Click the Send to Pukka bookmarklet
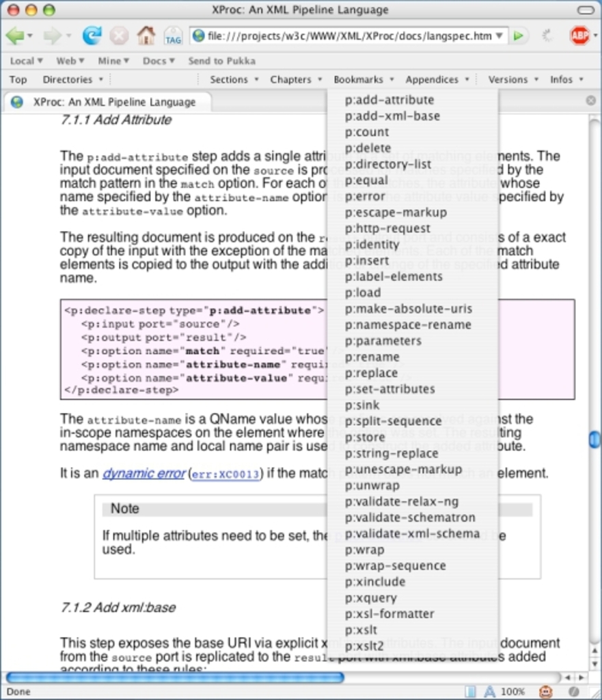The width and height of the screenshot is (602, 700). click(222, 61)
